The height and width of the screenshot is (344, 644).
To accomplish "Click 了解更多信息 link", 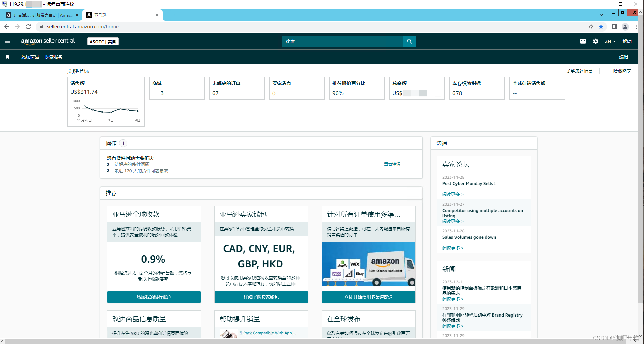I will 579,71.
